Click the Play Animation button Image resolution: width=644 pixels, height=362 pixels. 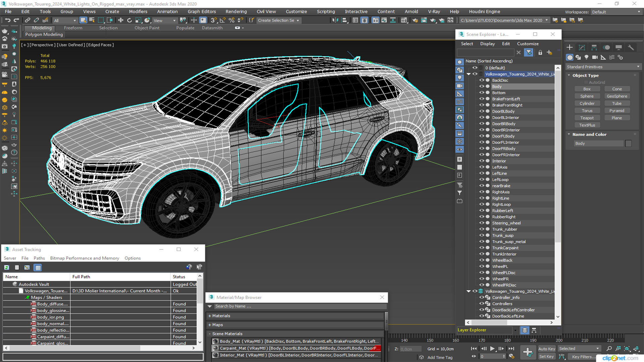(492, 349)
